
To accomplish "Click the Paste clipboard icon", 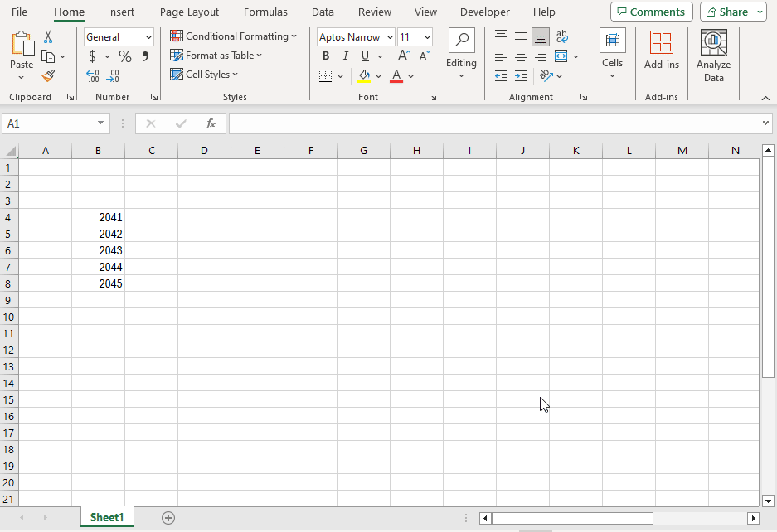I will (x=22, y=44).
